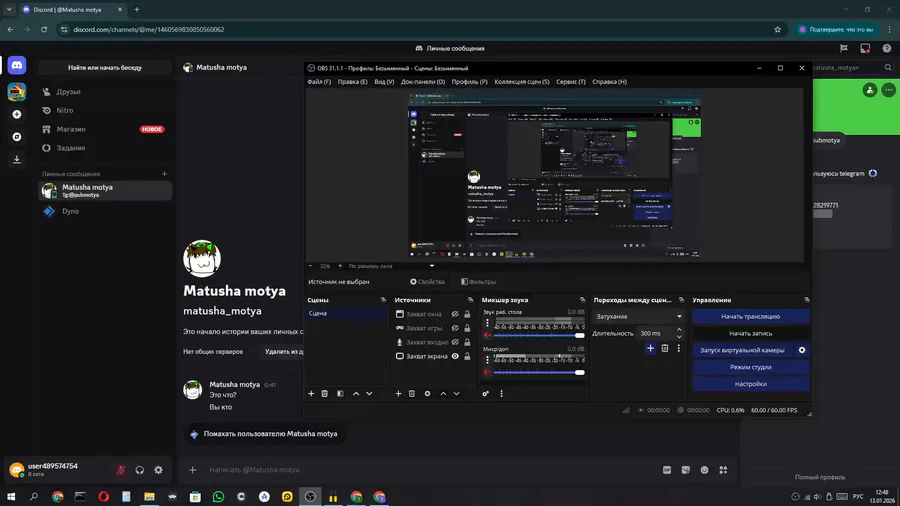This screenshot has height=506, width=900.
Task: Adjust Микр/доп volume slider
Action: tap(538, 372)
